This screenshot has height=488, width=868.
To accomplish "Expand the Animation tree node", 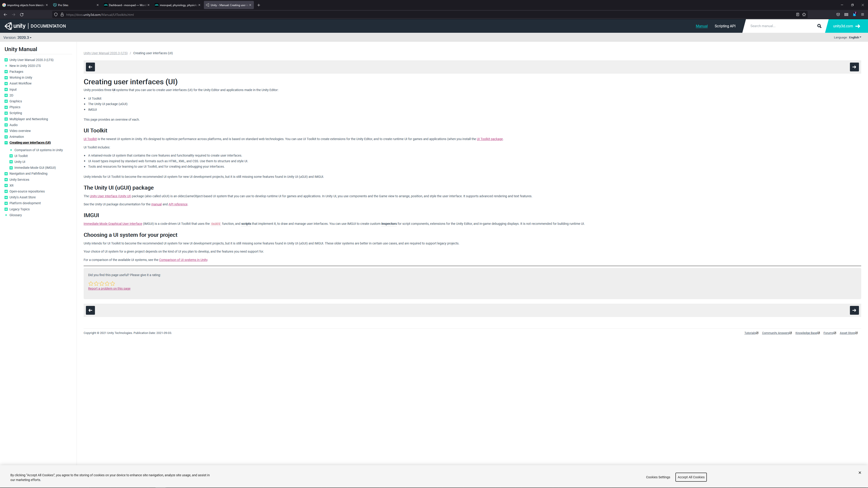I will coord(6,137).
